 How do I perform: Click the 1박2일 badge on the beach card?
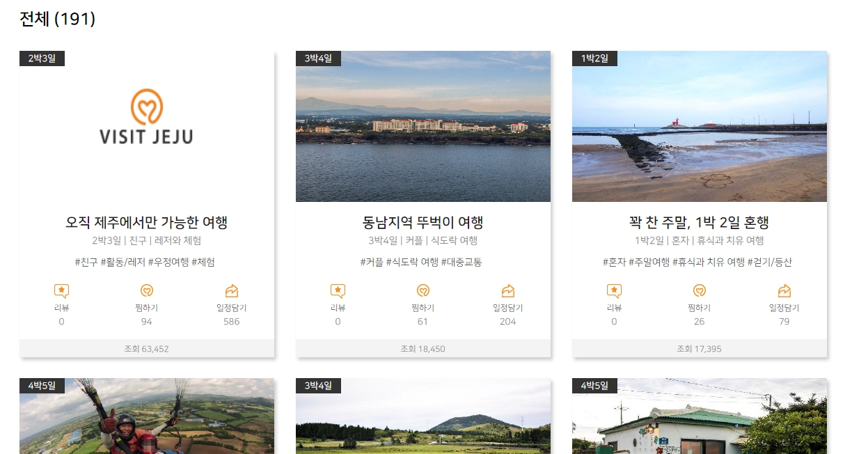point(594,58)
